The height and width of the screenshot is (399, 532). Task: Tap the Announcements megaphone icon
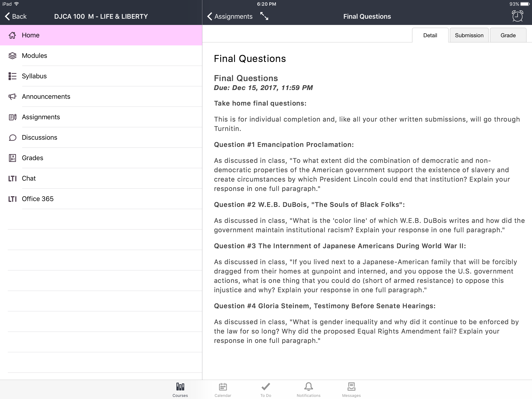tap(12, 96)
